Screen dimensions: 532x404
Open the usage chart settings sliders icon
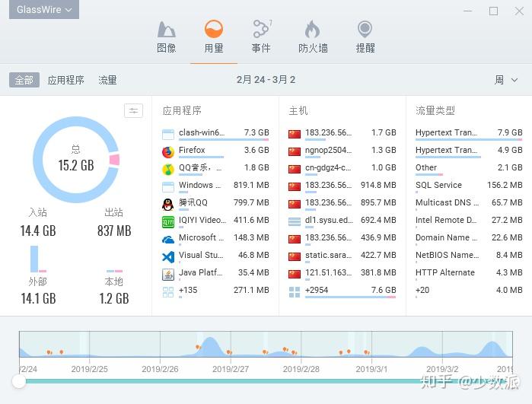pos(133,110)
